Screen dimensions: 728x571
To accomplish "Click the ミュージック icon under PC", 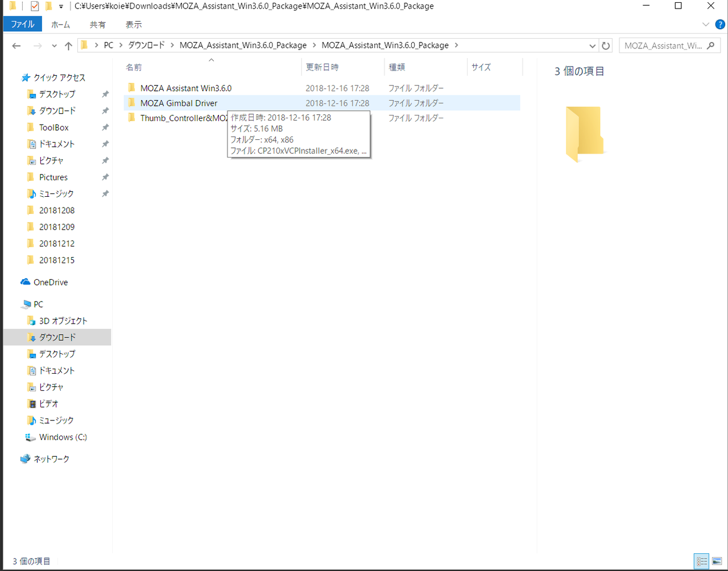I will click(32, 420).
